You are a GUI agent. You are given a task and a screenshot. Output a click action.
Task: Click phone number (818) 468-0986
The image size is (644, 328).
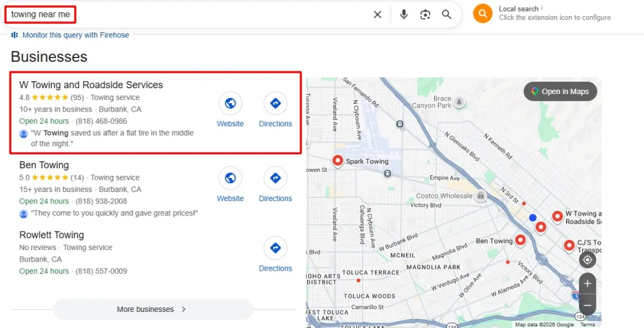[101, 121]
